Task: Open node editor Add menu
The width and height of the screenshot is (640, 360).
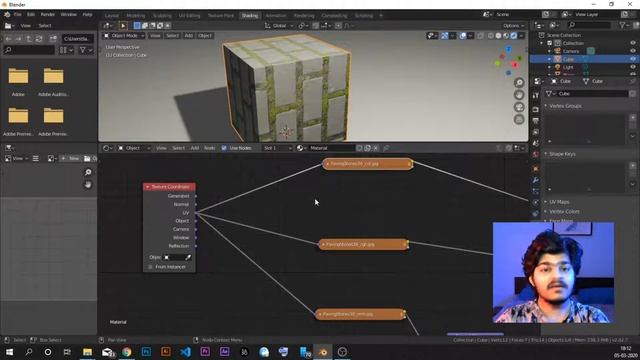Action: [x=195, y=148]
